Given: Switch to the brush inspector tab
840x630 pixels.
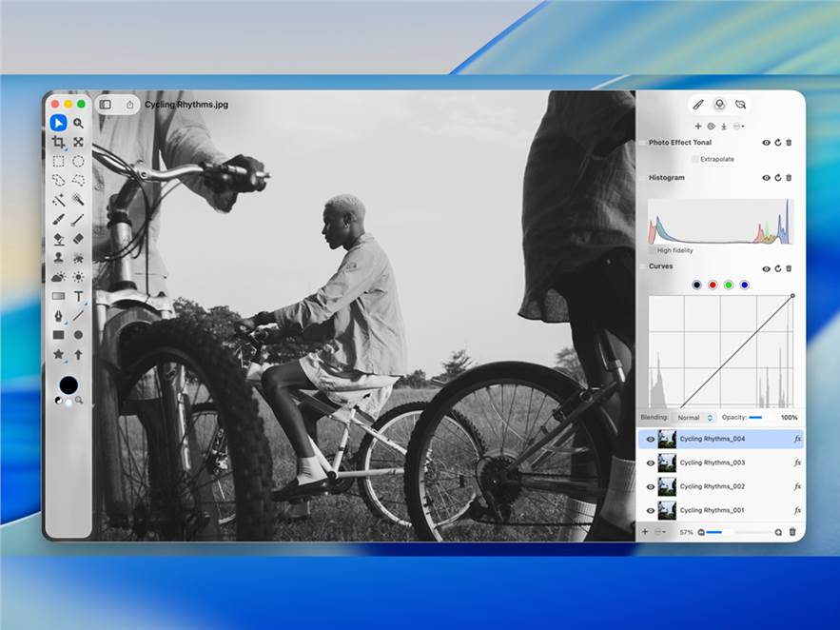Looking at the screenshot, I should (x=697, y=105).
